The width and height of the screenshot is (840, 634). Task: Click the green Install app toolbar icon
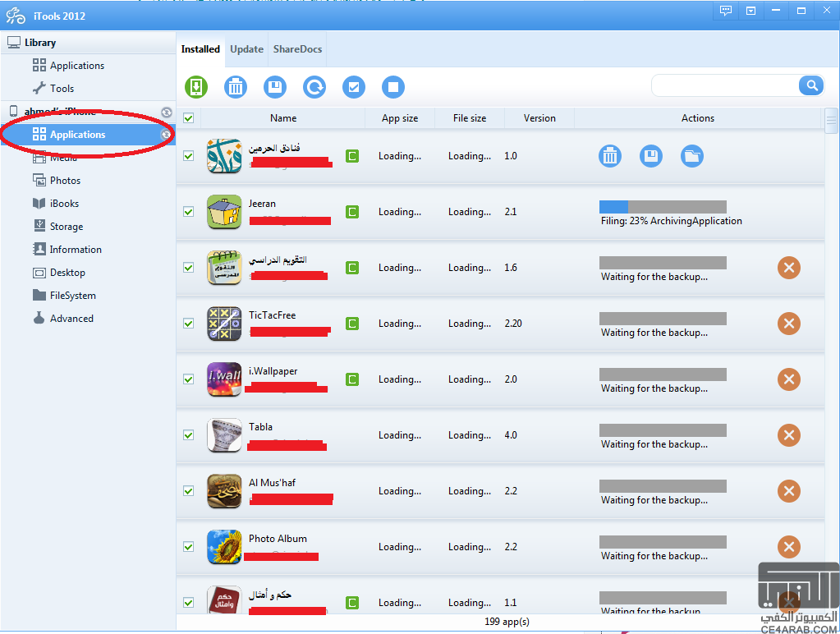coord(196,87)
